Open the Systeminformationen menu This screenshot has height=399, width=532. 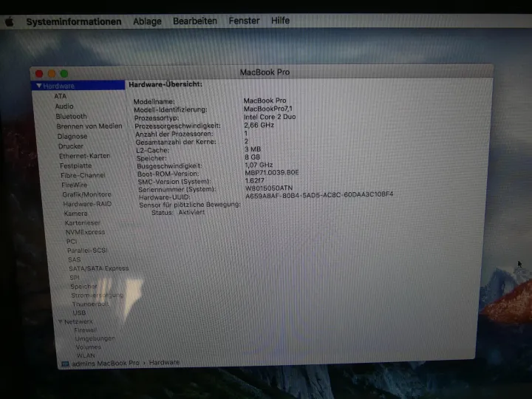[74, 21]
